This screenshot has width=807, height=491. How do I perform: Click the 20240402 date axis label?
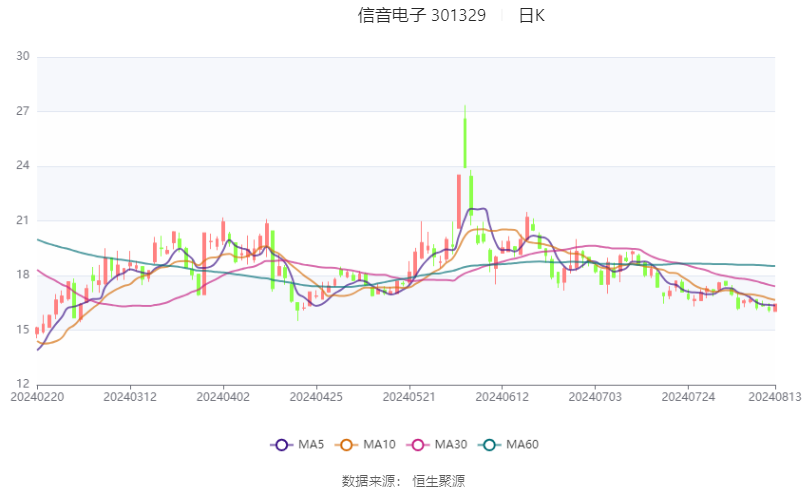pos(223,397)
